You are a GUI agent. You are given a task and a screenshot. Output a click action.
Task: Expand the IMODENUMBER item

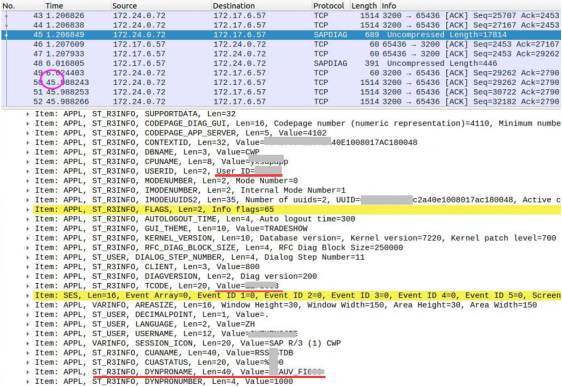tap(28, 190)
